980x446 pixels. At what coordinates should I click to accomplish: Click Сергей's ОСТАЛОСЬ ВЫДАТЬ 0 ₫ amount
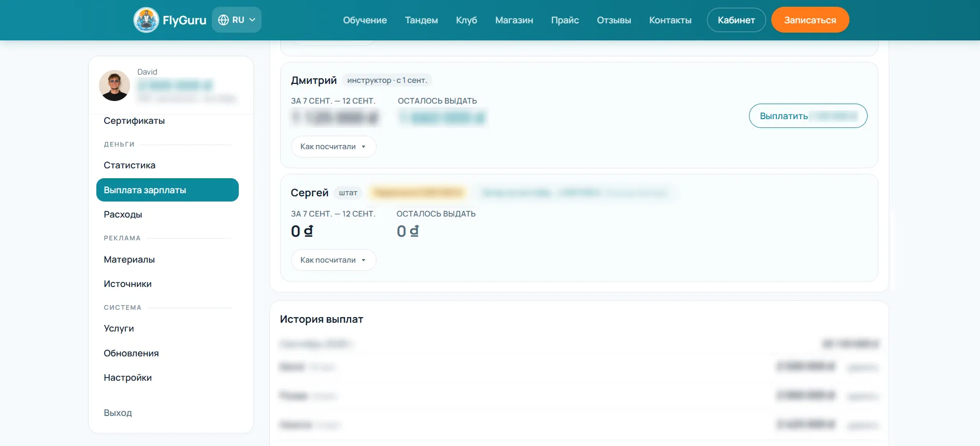point(408,231)
